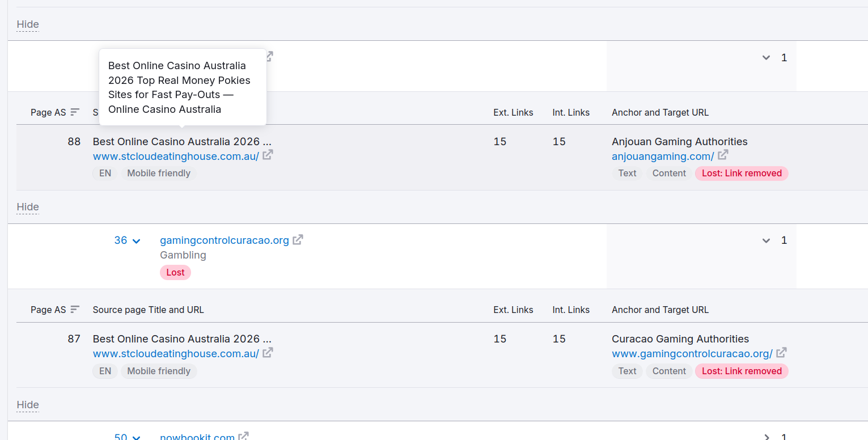Sort by Page AS icon in first table
Image resolution: width=868 pixels, height=440 pixels.
(x=75, y=112)
